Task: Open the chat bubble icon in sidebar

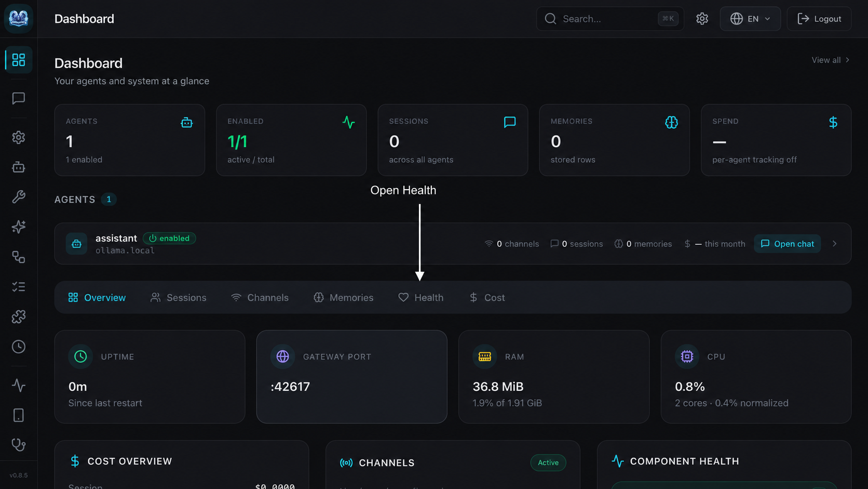Action: (19, 98)
